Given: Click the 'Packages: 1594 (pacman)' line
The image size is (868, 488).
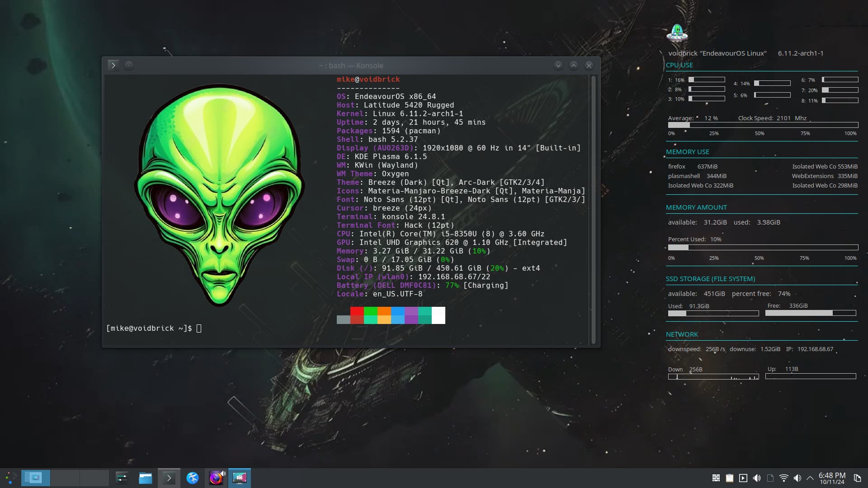Looking at the screenshot, I should click(388, 131).
